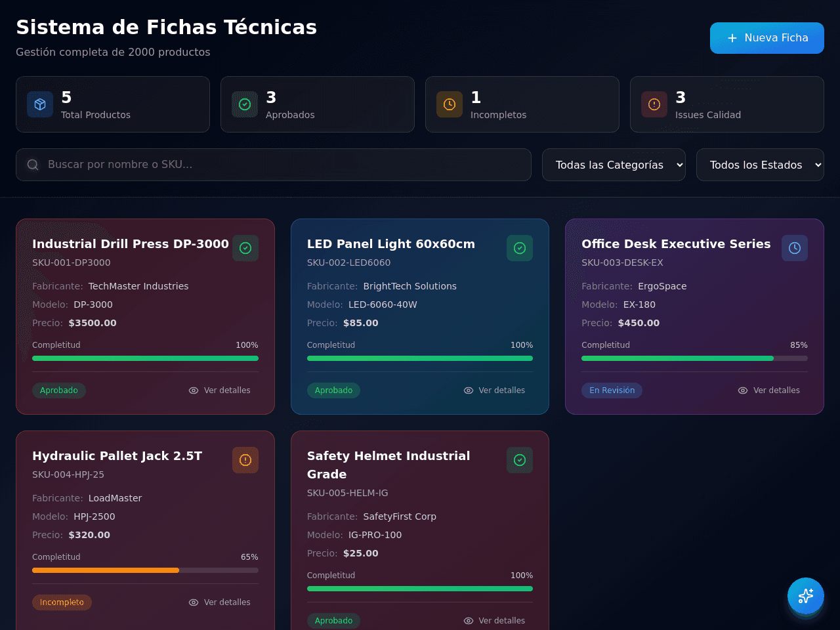The image size is (840, 630).
Task: Click title LED Panel Light 60x60cm
Action: 391,244
